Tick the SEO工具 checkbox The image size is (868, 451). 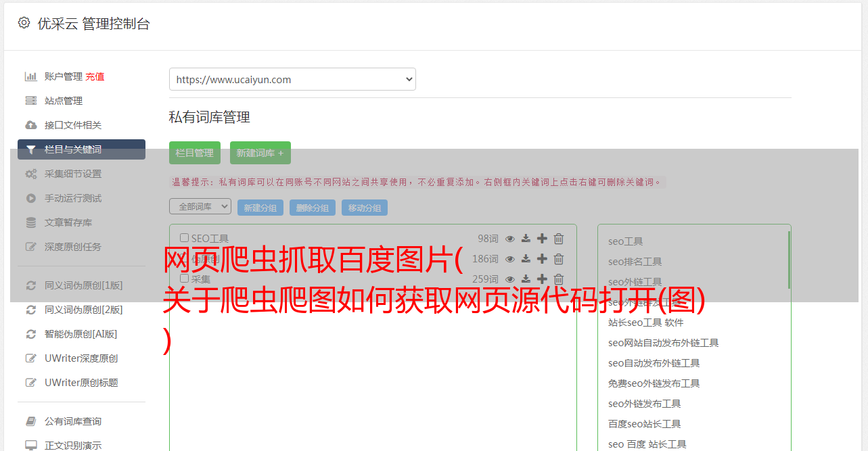184,238
